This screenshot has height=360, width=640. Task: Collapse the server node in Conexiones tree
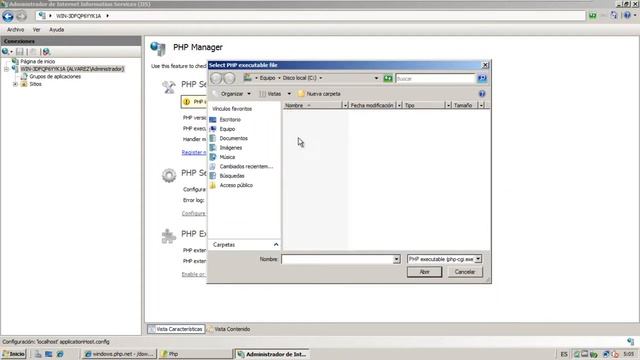pos(7,69)
